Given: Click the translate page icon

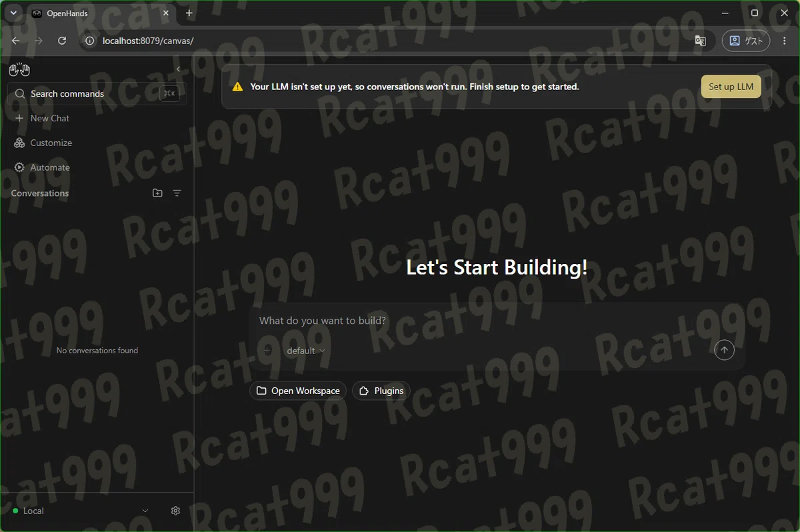Looking at the screenshot, I should coord(700,41).
